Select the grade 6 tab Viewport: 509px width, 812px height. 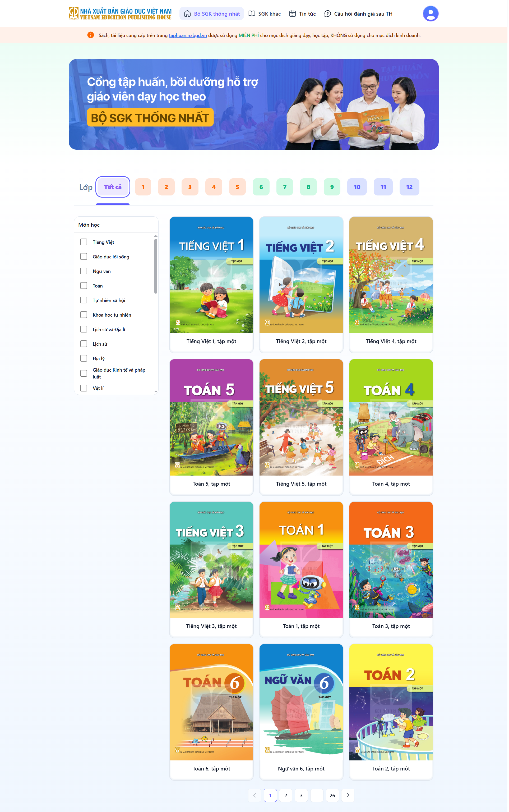point(261,187)
